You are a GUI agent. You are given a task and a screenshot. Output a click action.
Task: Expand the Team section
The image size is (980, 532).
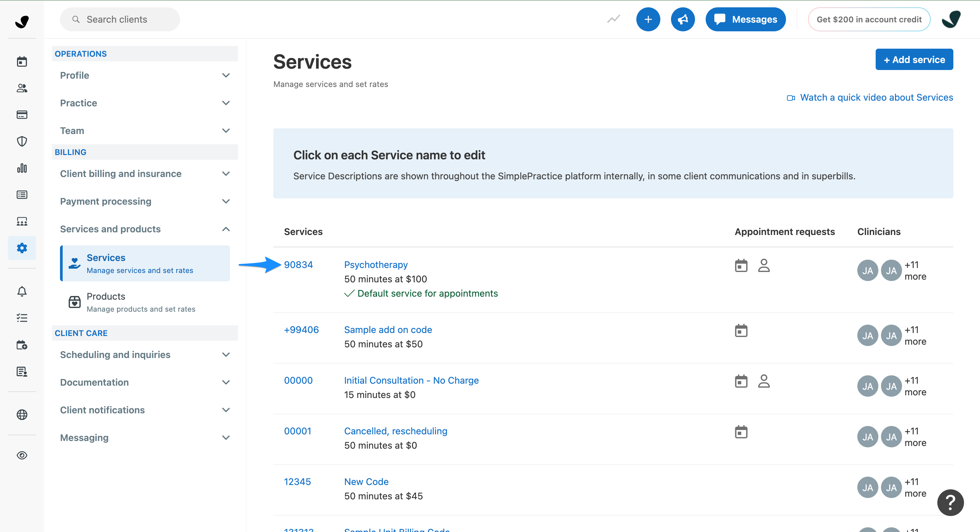(145, 131)
